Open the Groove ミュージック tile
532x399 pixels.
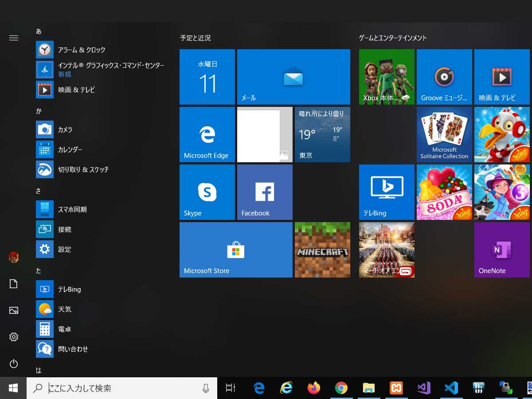(x=444, y=77)
